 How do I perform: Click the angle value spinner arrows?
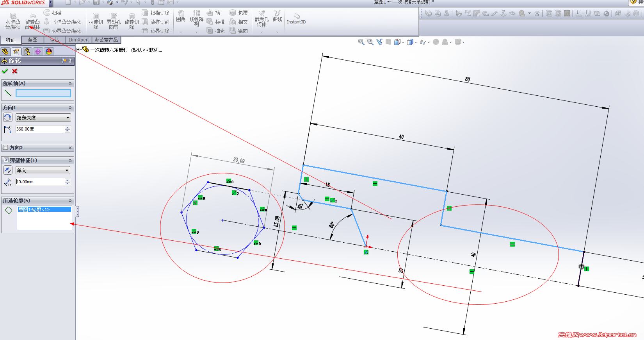tap(68, 129)
